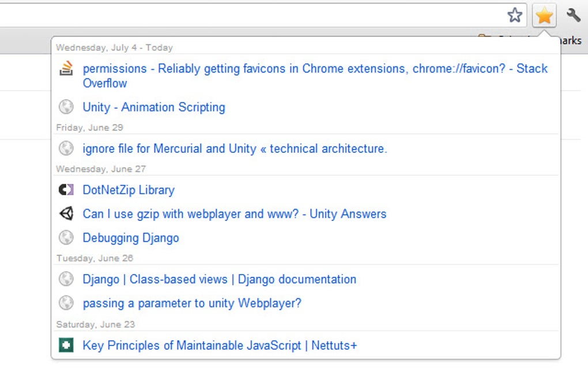Open the wrench settings menu
Viewport: 588px width, 368px height.
coord(574,15)
